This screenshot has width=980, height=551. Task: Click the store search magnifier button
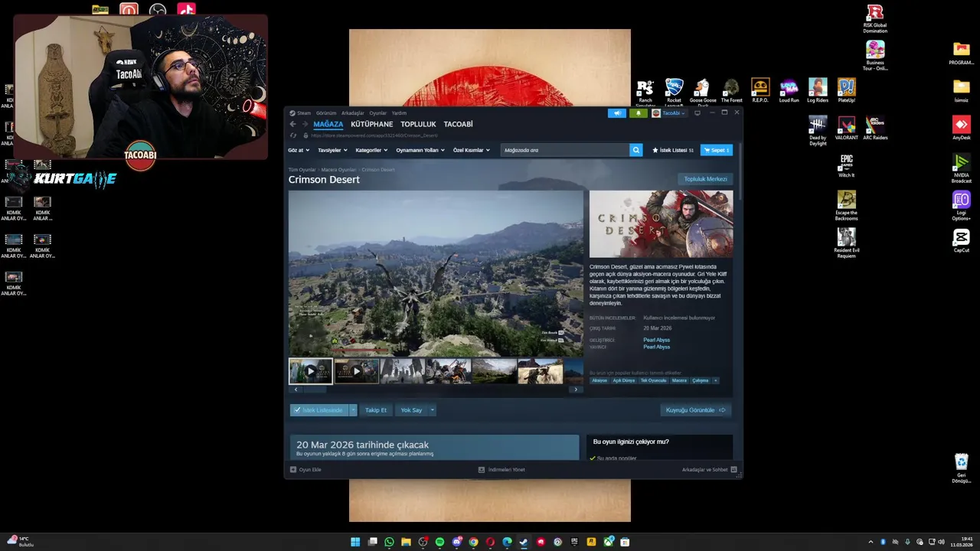636,150
